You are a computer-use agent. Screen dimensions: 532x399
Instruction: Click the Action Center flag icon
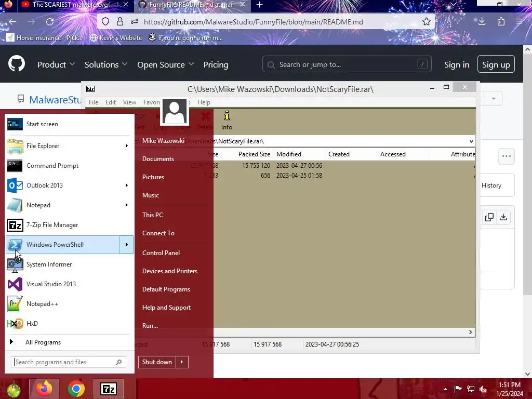(x=458, y=389)
